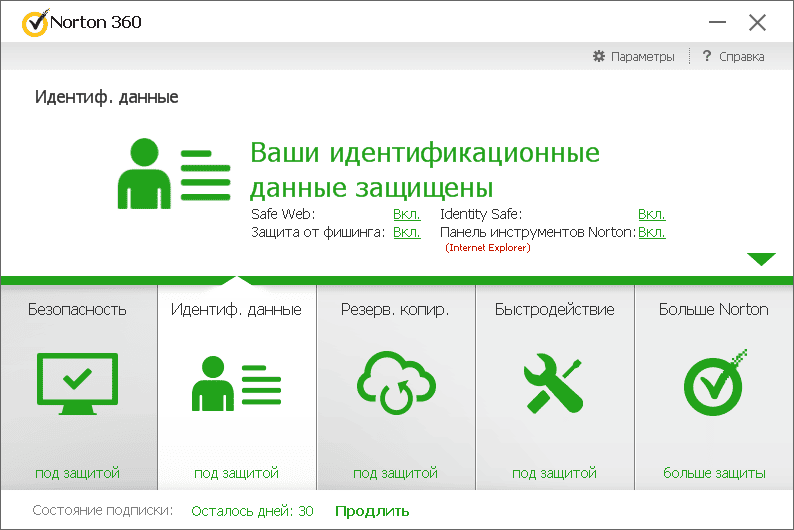
Task: Click the Norton 360 checkmark logo
Action: [35, 23]
